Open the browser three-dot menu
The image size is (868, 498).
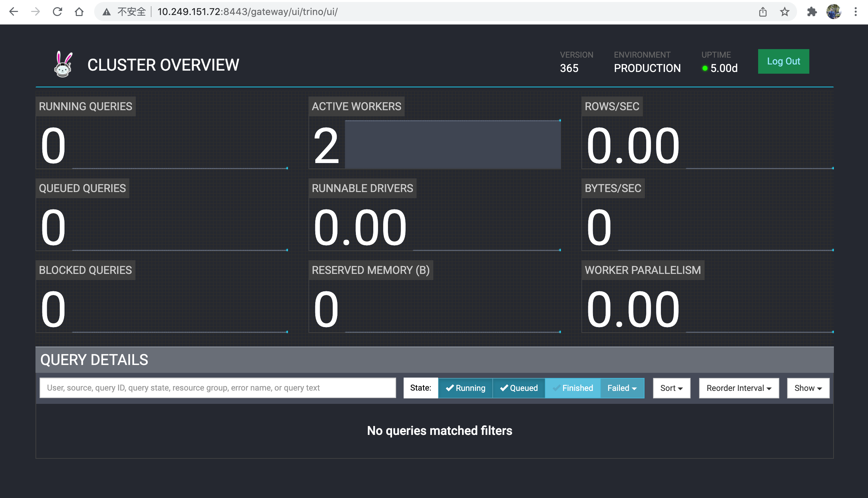pyautogui.click(x=855, y=12)
